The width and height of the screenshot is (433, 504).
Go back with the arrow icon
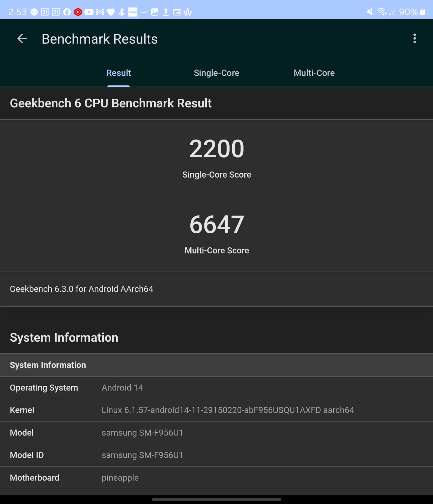[22, 39]
